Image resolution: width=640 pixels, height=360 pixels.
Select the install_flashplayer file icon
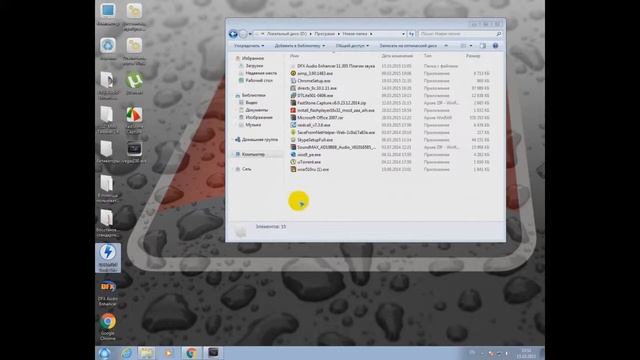[x=293, y=110]
